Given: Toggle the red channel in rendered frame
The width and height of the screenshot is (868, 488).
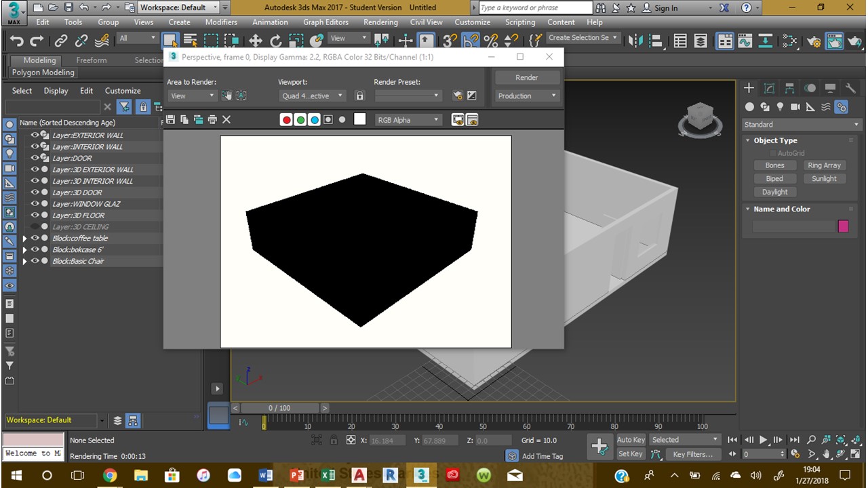Looking at the screenshot, I should (285, 119).
